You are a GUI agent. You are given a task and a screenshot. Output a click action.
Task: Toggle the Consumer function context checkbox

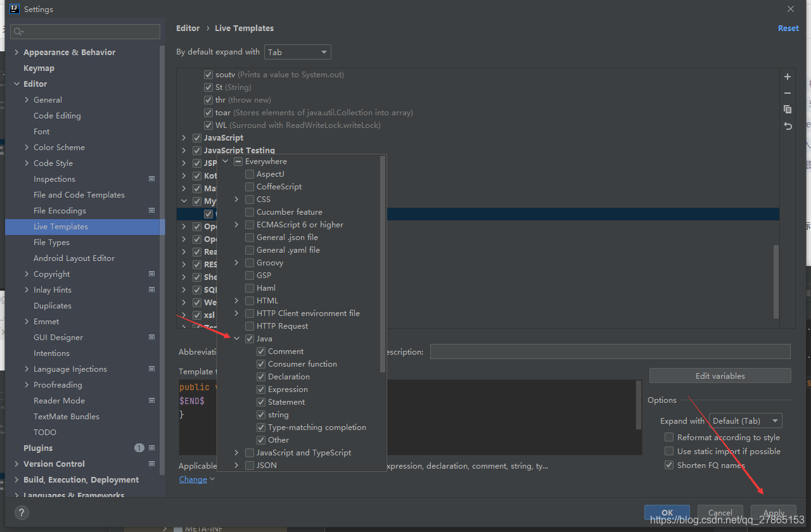coord(261,364)
